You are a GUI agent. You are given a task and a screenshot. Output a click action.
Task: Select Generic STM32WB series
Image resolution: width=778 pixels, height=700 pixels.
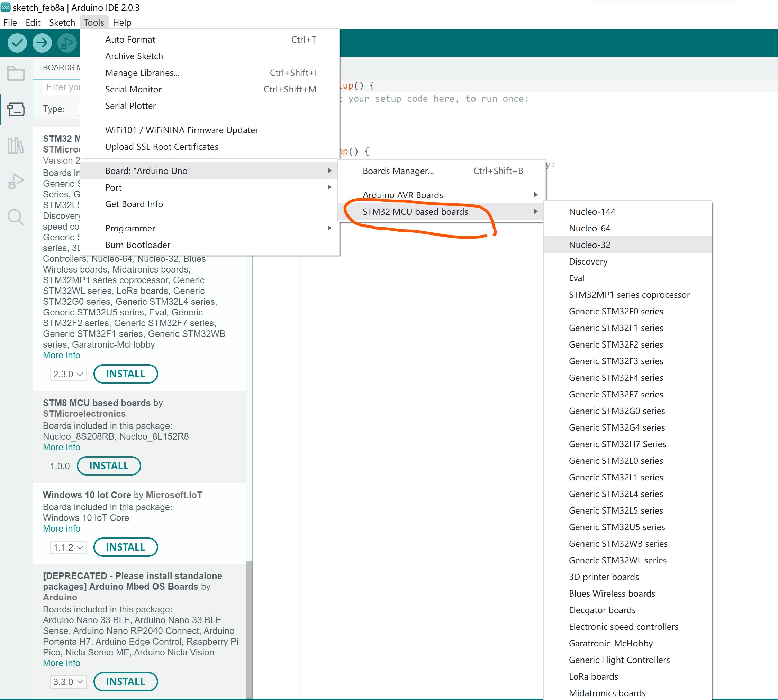coord(628,543)
